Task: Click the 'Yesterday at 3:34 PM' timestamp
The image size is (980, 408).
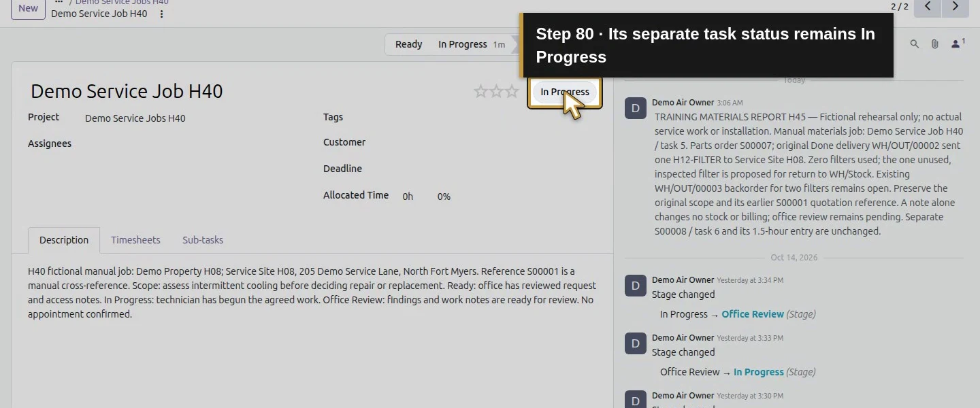Action: pos(750,280)
